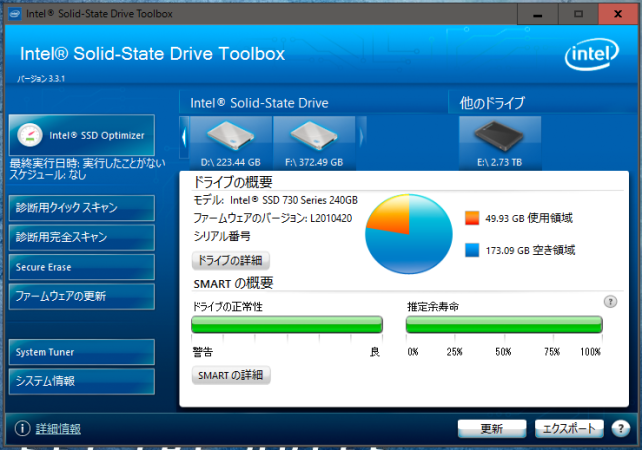
Task: Open Secure Erase
Action: click(x=82, y=267)
